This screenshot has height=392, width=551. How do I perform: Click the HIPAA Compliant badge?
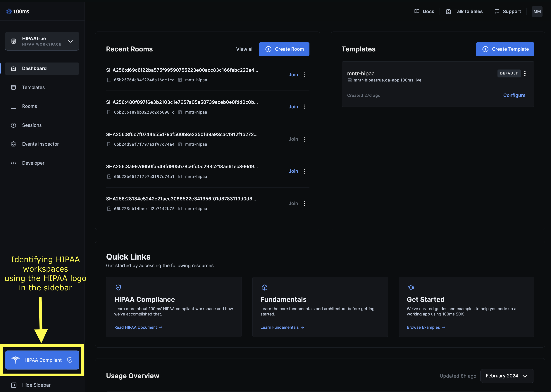42,360
